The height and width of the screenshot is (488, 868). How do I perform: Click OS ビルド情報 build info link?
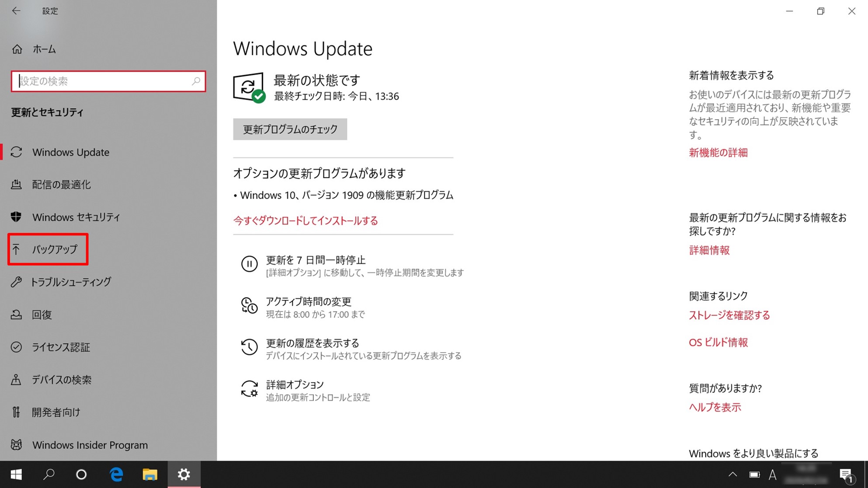pyautogui.click(x=719, y=343)
